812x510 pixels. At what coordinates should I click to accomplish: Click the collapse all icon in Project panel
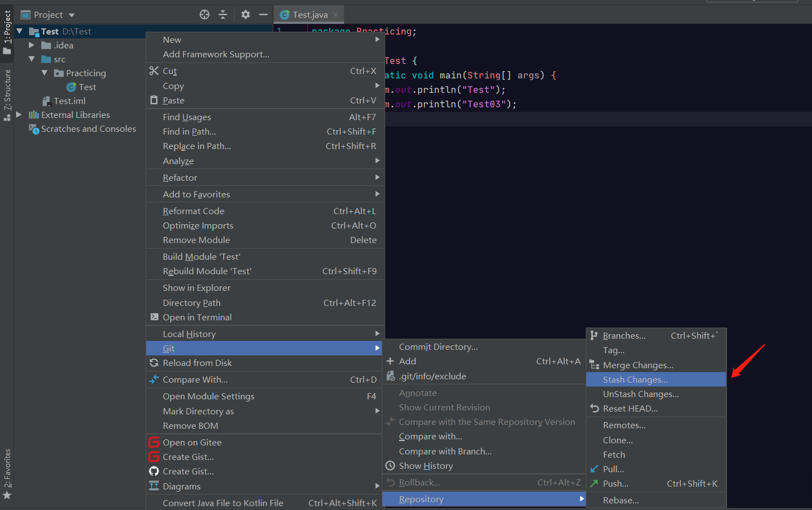click(x=223, y=15)
